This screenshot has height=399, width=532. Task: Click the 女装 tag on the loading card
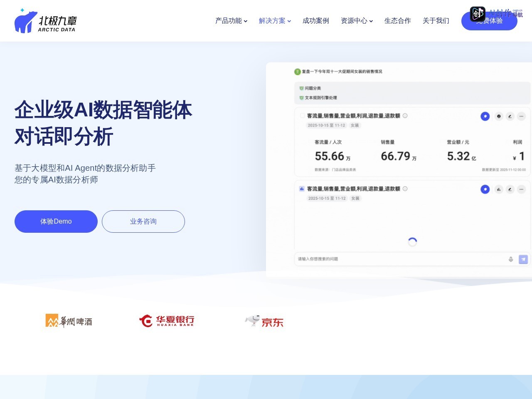(355, 198)
